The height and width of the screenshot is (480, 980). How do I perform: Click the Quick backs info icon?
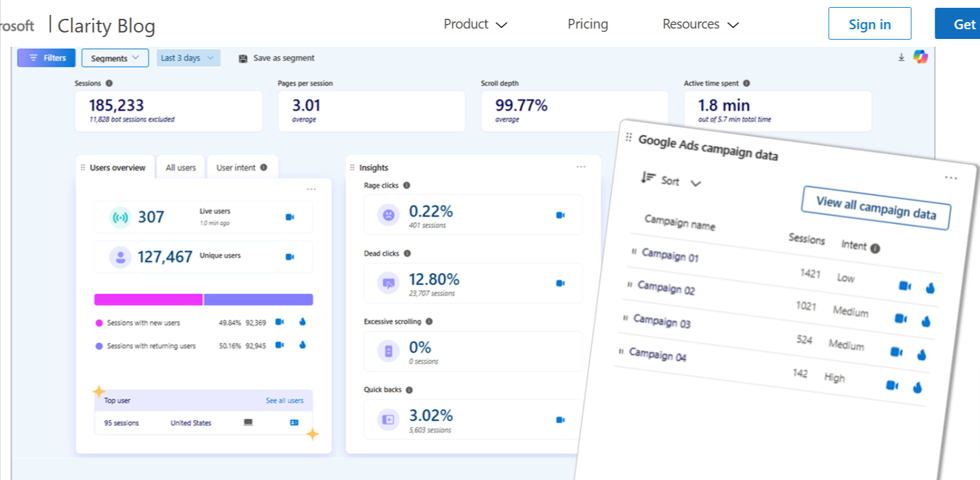tap(409, 390)
